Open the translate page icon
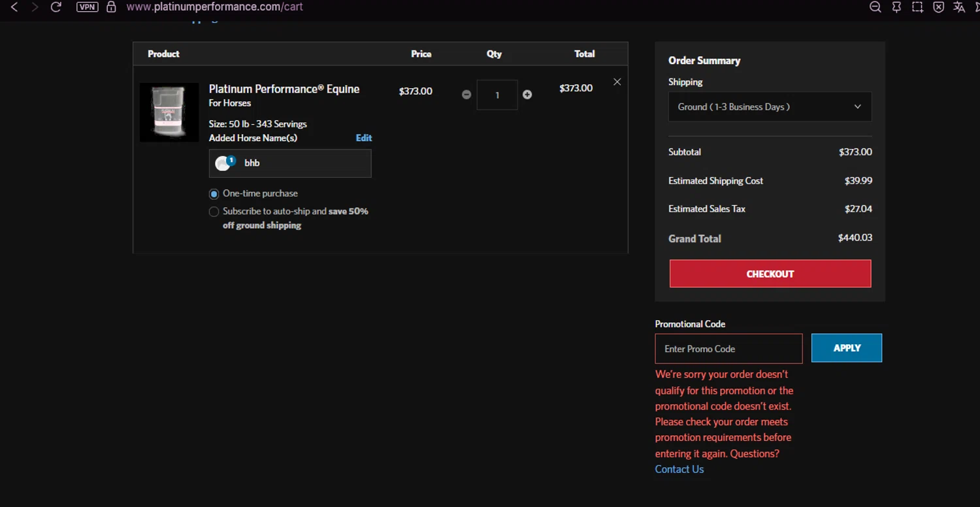Screen dimensions: 980x507 tap(959, 7)
